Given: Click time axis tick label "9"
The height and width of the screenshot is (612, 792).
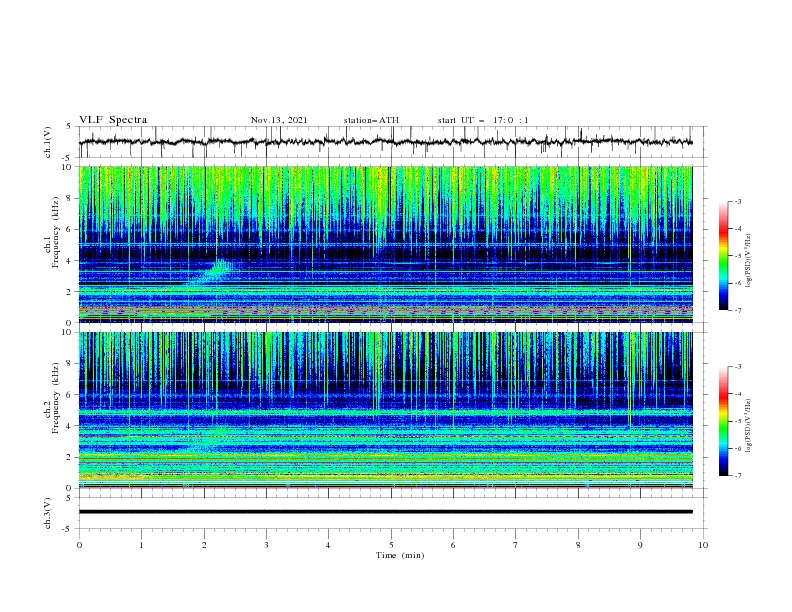Looking at the screenshot, I should pyautogui.click(x=640, y=545).
